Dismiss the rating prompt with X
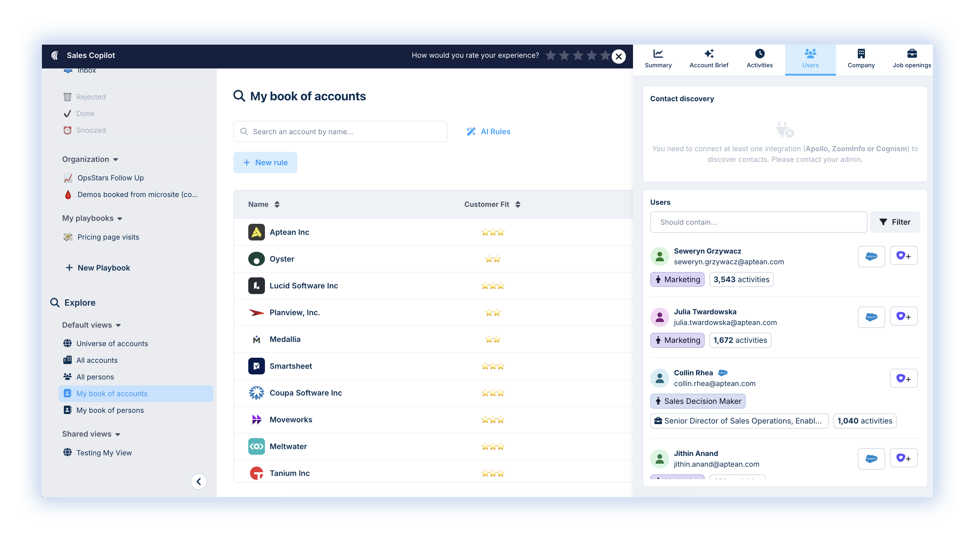This screenshot has width=980, height=536. pyautogui.click(x=618, y=57)
